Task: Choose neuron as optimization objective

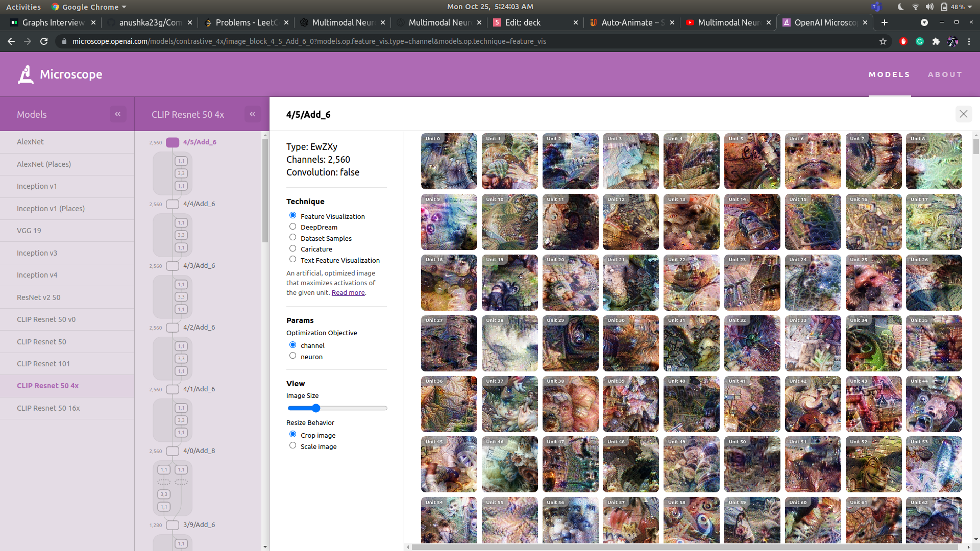Action: click(x=293, y=356)
